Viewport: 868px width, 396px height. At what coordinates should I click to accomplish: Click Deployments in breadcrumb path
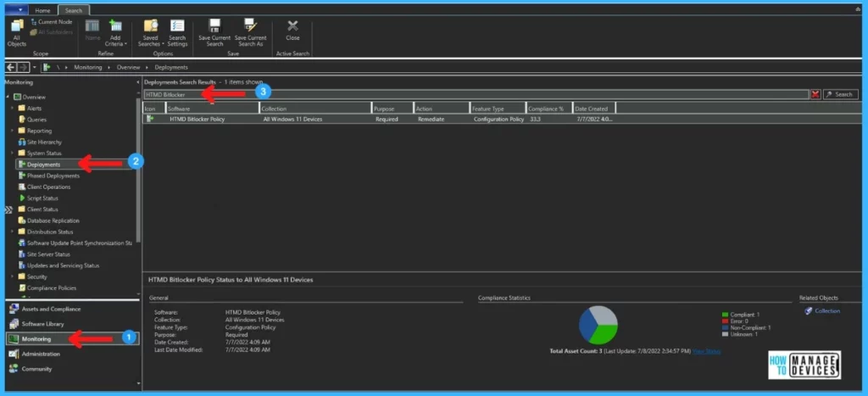coord(171,67)
